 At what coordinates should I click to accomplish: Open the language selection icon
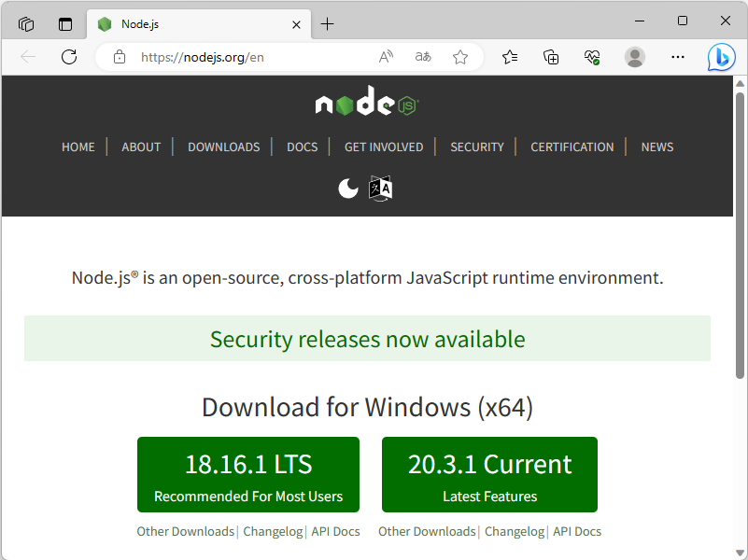pos(380,187)
